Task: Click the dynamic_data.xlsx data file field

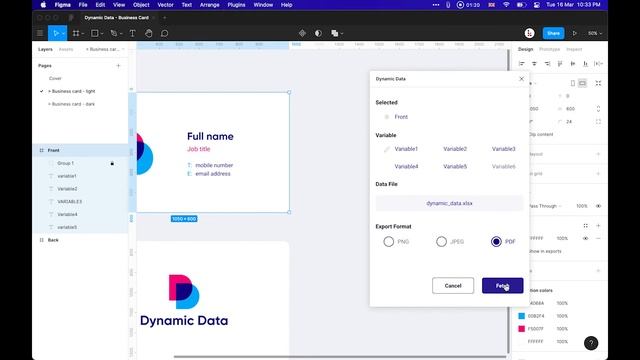Action: pyautogui.click(x=449, y=203)
